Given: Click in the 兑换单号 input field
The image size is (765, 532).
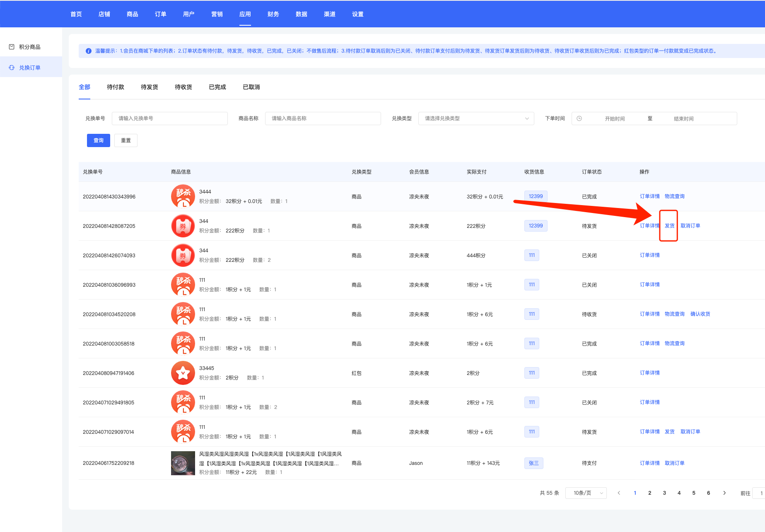Looking at the screenshot, I should [170, 118].
